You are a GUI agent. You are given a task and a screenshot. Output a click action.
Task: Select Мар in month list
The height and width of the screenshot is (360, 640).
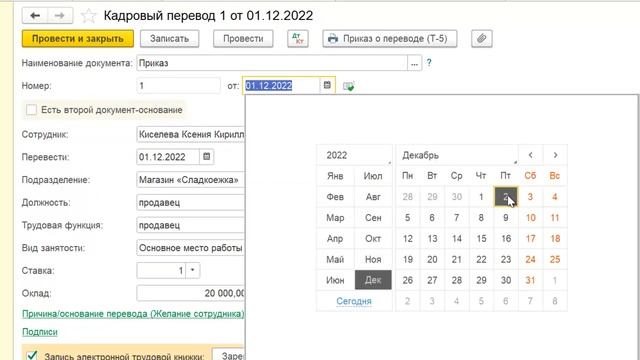point(335,218)
